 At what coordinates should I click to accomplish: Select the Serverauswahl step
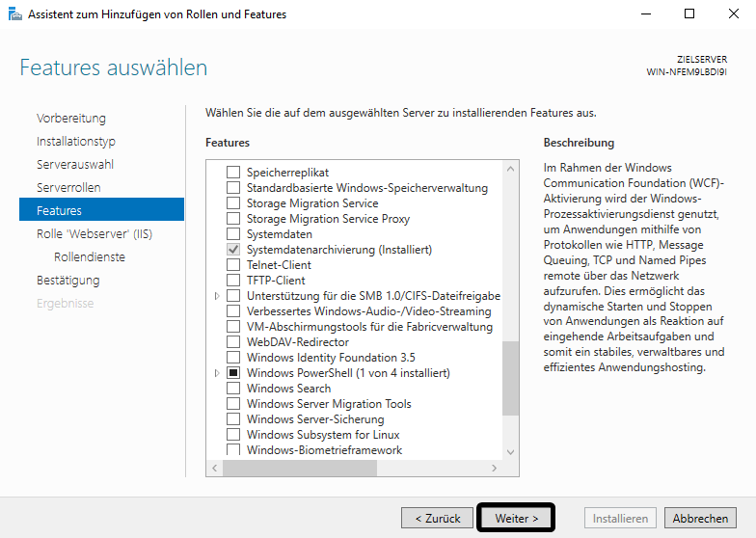point(75,164)
